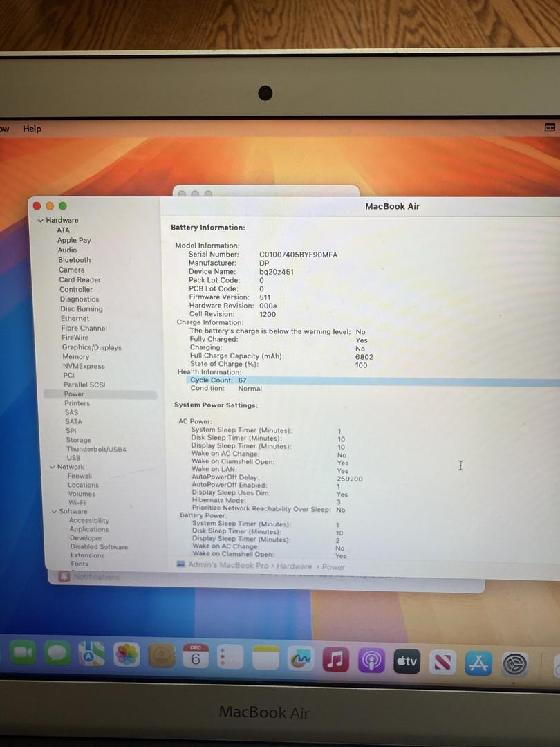This screenshot has height=747, width=560.
Task: Collapse the Network section in sidebar
Action: (x=52, y=467)
